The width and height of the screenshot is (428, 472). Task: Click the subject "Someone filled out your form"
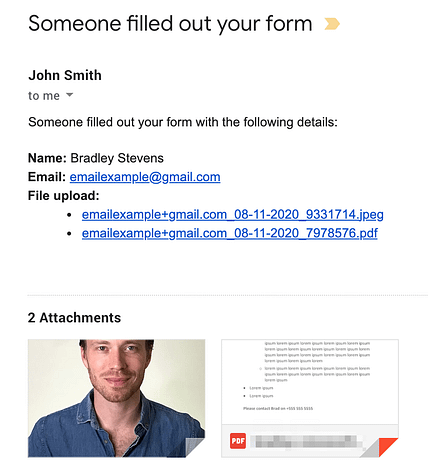[170, 24]
